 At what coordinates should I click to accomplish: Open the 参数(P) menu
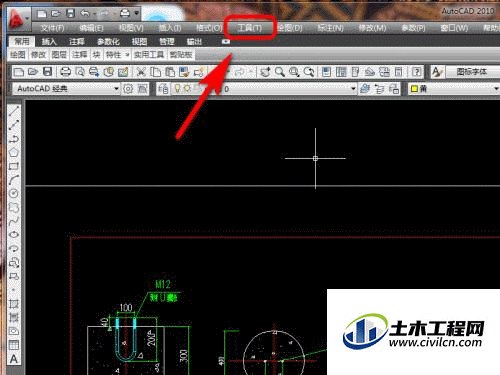pos(413,28)
